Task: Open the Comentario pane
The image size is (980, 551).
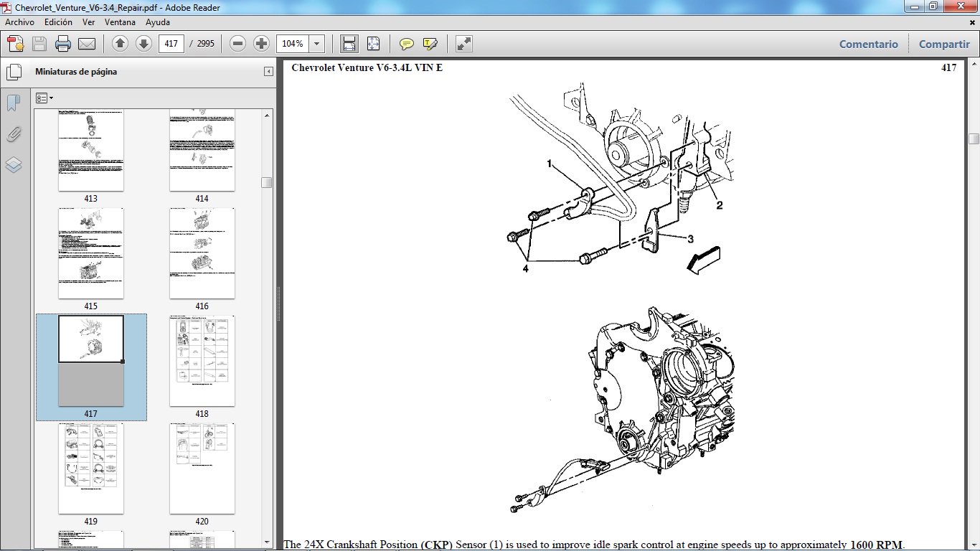Action: click(869, 44)
